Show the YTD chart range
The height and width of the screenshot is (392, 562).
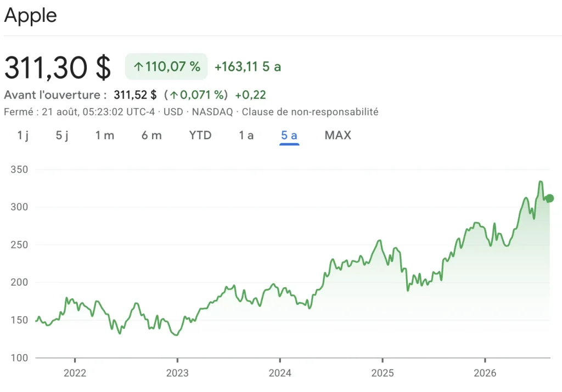pos(200,135)
